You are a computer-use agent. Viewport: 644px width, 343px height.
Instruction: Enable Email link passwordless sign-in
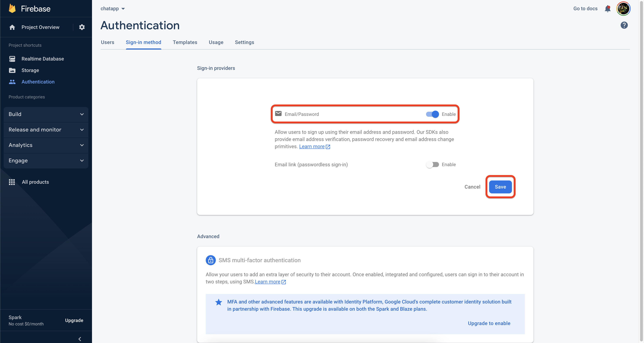coord(432,164)
